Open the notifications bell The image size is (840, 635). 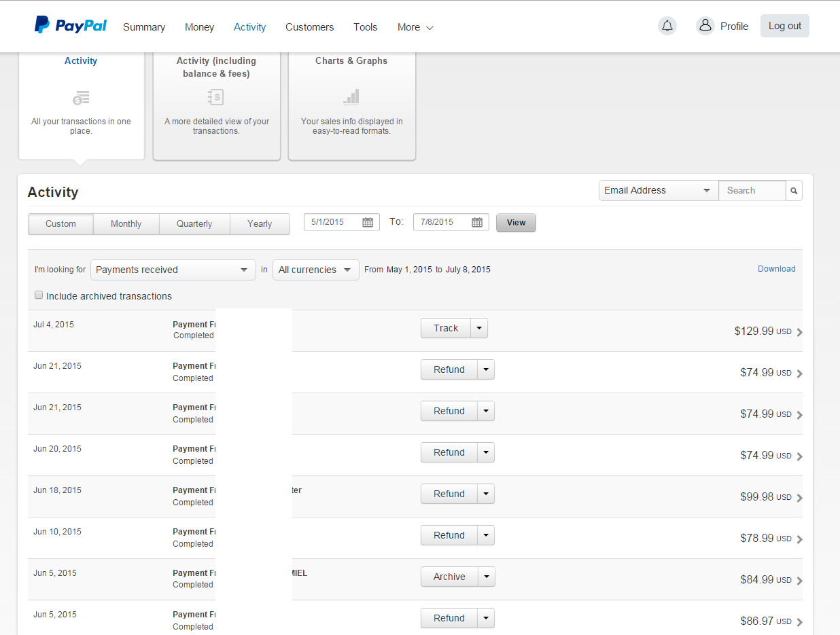667,26
